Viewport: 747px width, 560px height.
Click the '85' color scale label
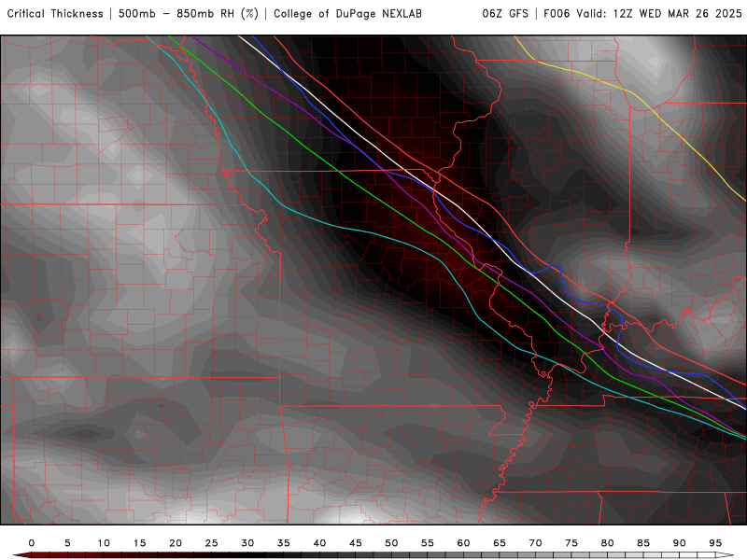click(x=643, y=543)
